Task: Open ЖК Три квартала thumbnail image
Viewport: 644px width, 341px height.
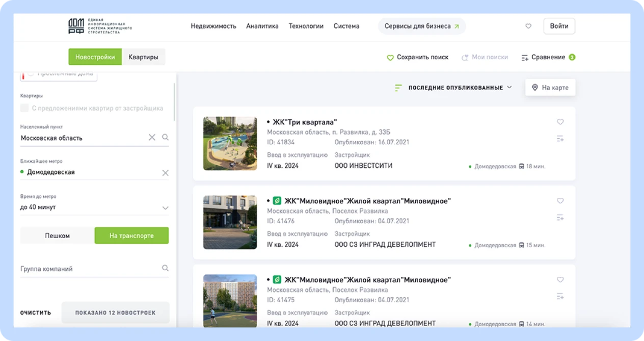Action: click(x=230, y=143)
